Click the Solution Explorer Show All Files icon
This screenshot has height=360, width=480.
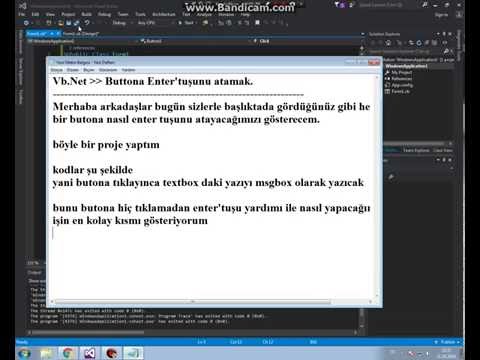(434, 43)
